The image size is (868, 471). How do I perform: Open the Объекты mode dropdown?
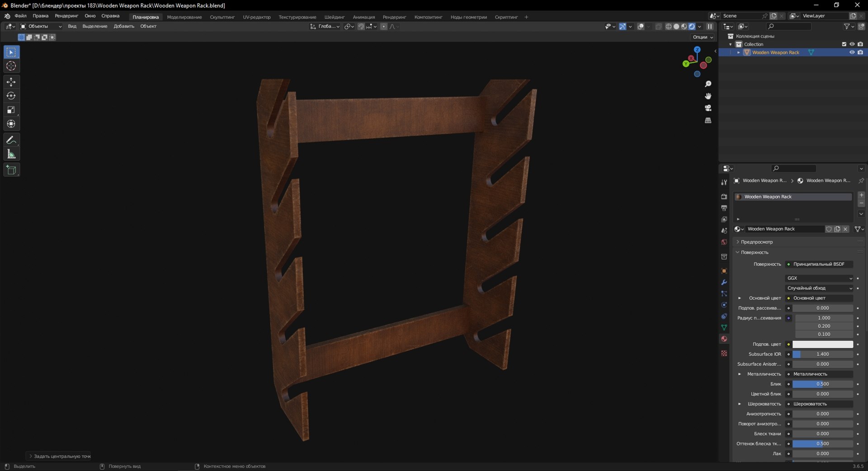click(41, 27)
